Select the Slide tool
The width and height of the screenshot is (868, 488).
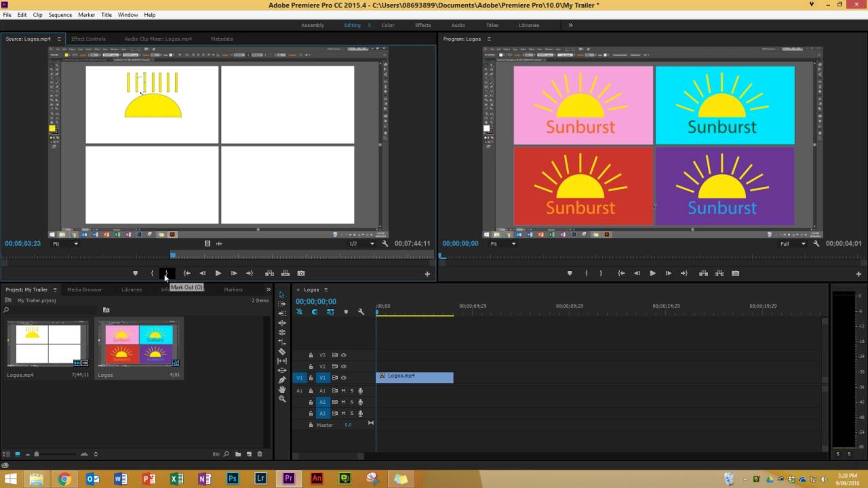click(282, 370)
